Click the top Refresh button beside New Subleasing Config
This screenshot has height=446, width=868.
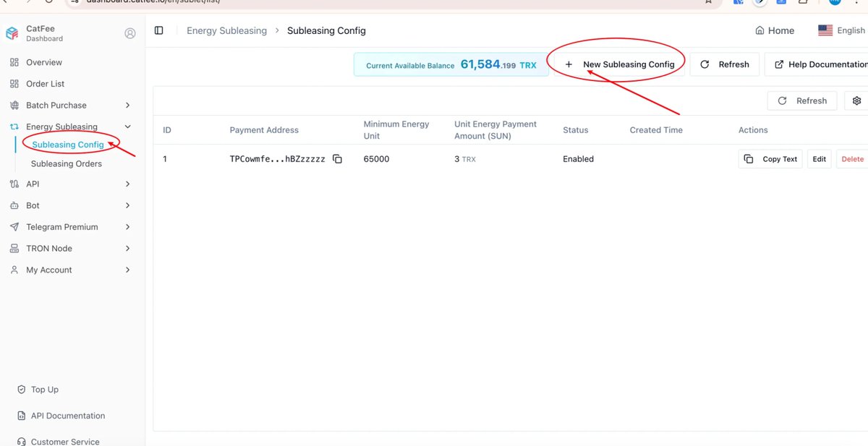pos(725,64)
